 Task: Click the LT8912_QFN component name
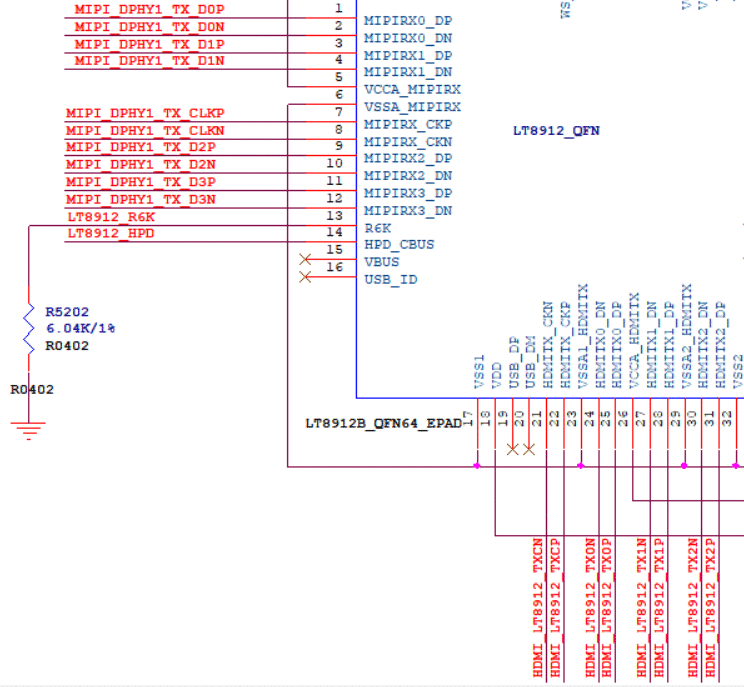click(556, 131)
